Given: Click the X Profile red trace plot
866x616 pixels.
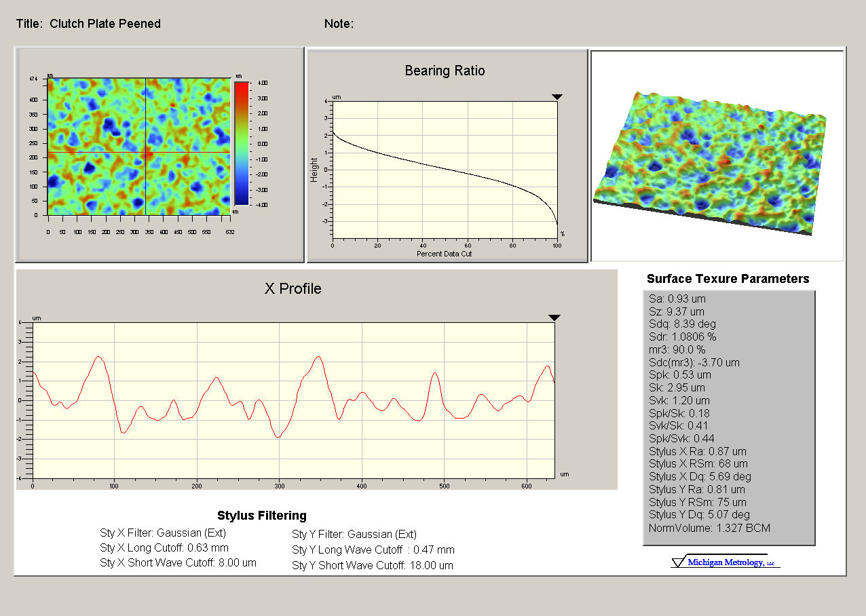Looking at the screenshot, I should tap(293, 400).
